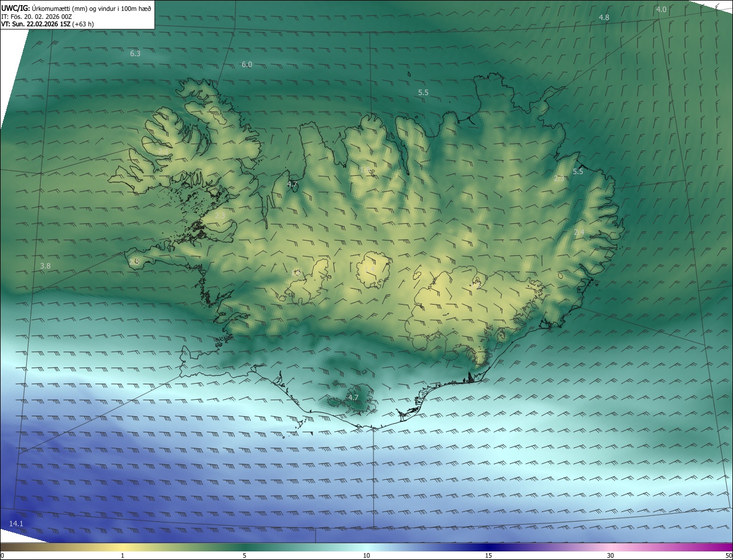Click the 1 tick on color scale
Screen dimensions: 733x560
point(123,555)
